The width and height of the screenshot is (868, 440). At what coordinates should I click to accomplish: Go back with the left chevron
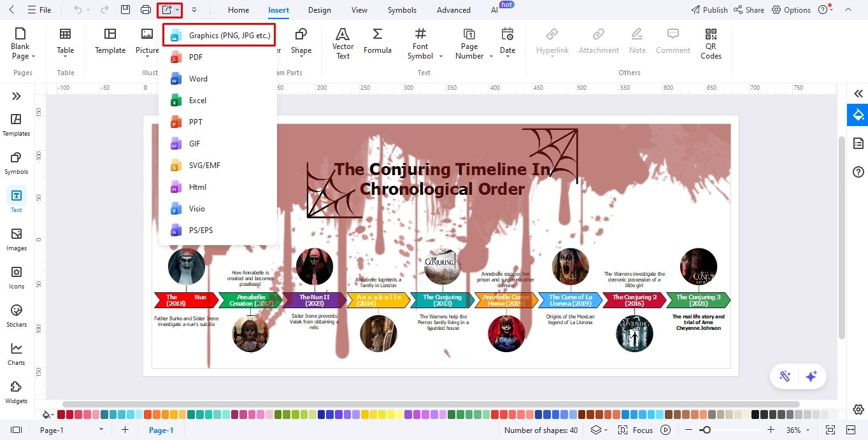(x=11, y=10)
